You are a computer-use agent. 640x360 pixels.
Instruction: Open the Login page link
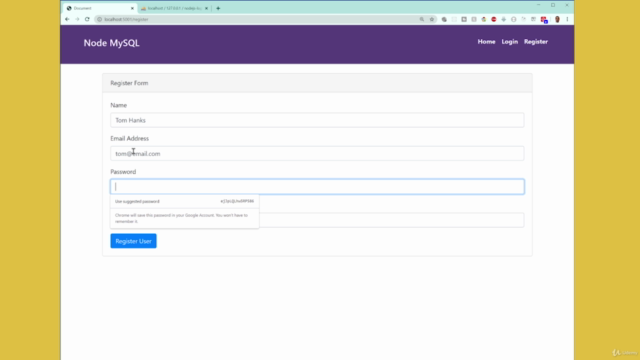tap(509, 42)
